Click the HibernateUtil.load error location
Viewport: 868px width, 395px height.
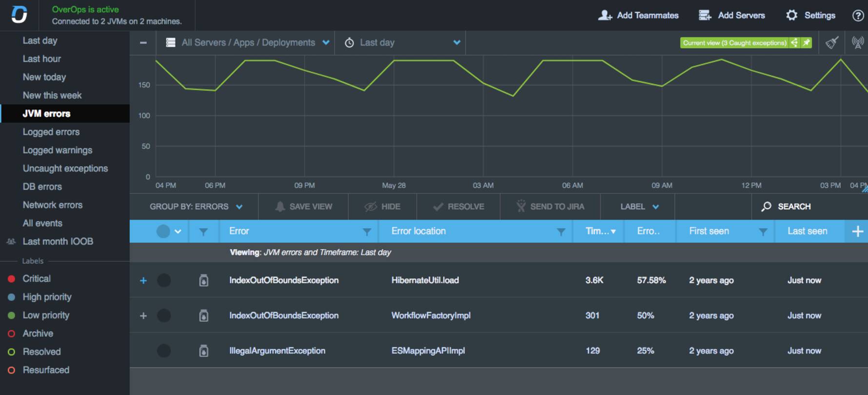pyautogui.click(x=425, y=280)
